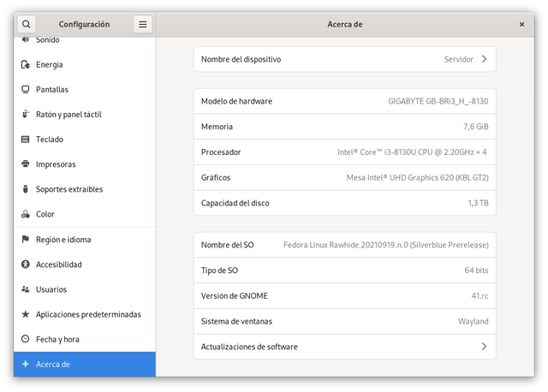Select Usuarios in the sidebar
This screenshot has height=392, width=548.
[85, 289]
